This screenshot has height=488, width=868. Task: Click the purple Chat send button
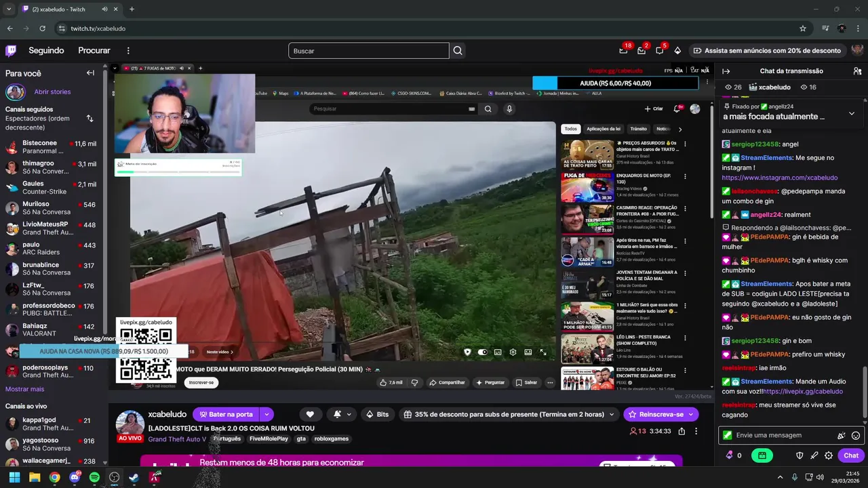click(851, 455)
